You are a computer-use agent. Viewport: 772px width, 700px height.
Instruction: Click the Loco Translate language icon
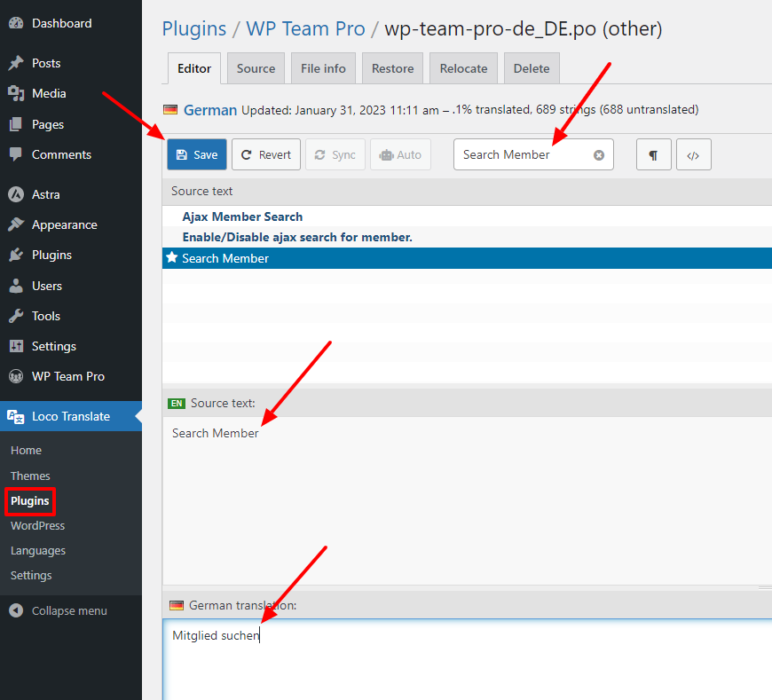point(16,416)
